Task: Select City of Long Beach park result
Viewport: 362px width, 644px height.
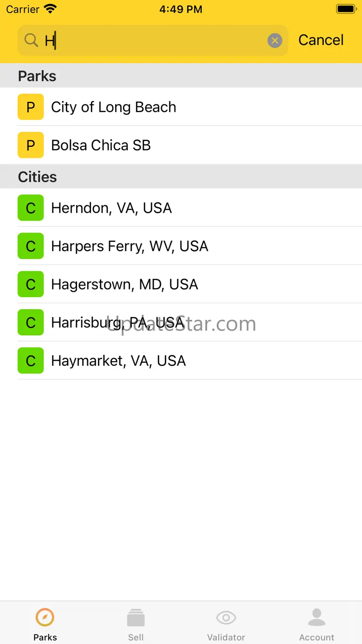Action: tap(181, 107)
